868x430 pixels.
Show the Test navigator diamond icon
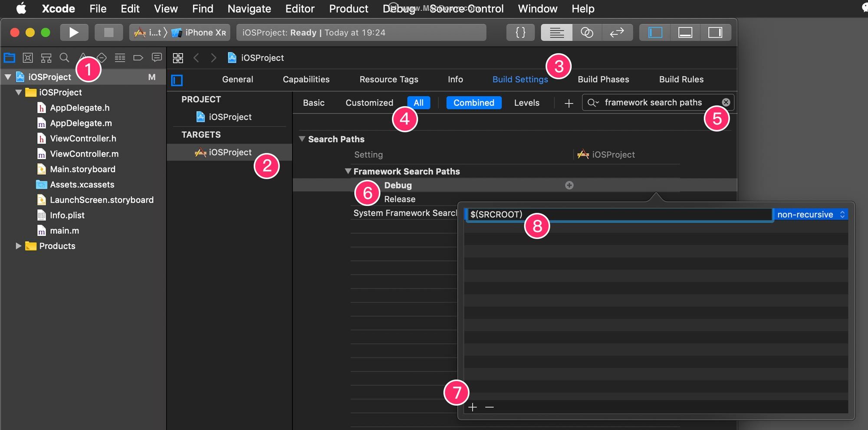tap(102, 58)
